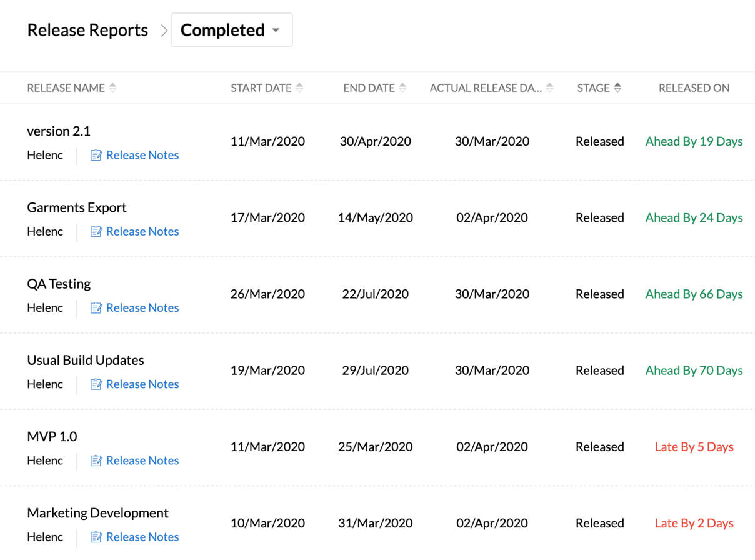Open the Garments Export release

[x=77, y=207]
